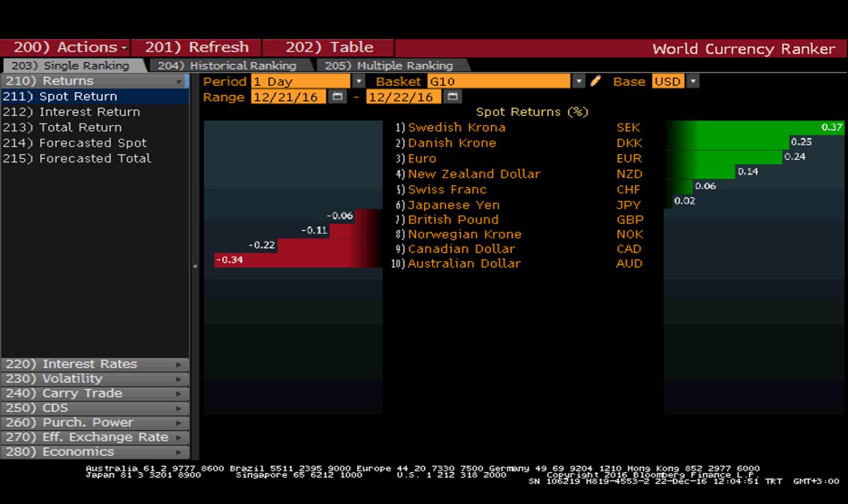This screenshot has height=504, width=848.
Task: Switch to 205) Multiple Ranking tab
Action: coord(389,66)
